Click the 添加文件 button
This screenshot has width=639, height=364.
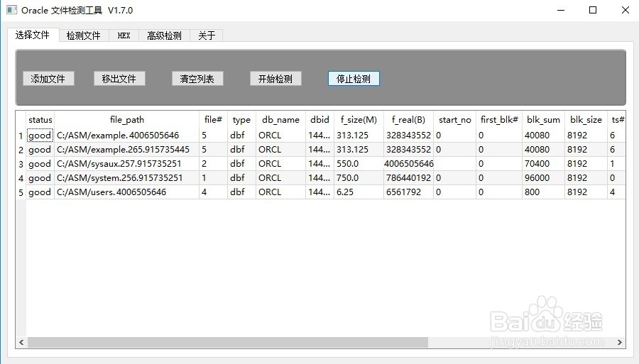click(x=48, y=79)
